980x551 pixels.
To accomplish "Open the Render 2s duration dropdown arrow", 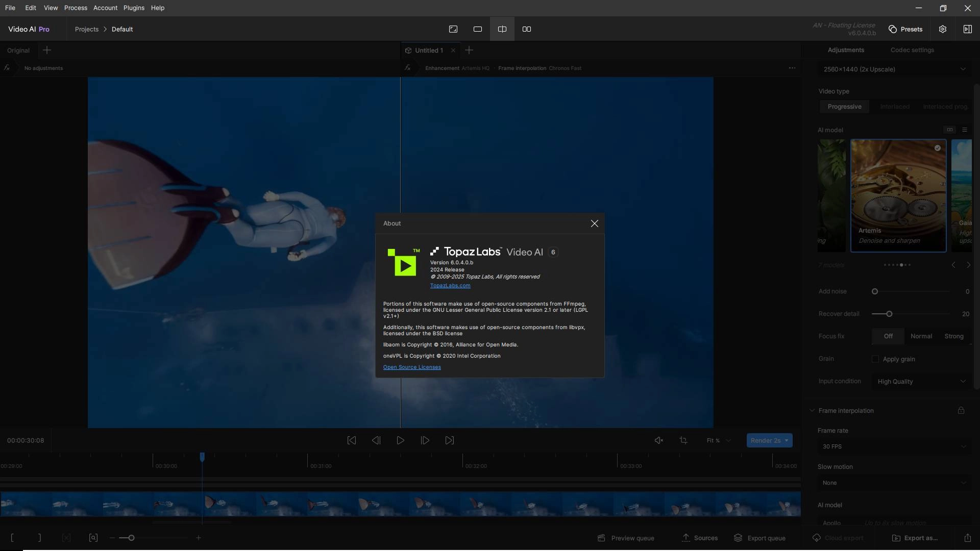I will point(787,440).
